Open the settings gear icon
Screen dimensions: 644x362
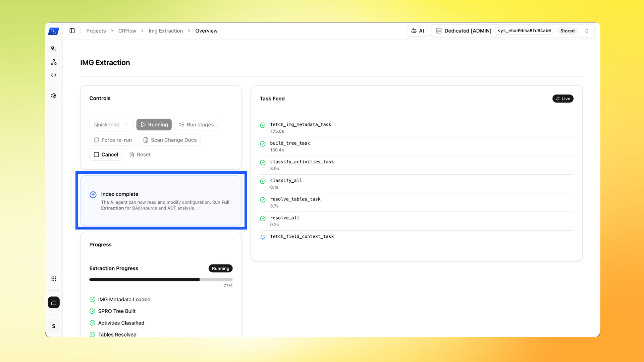pos(54,96)
